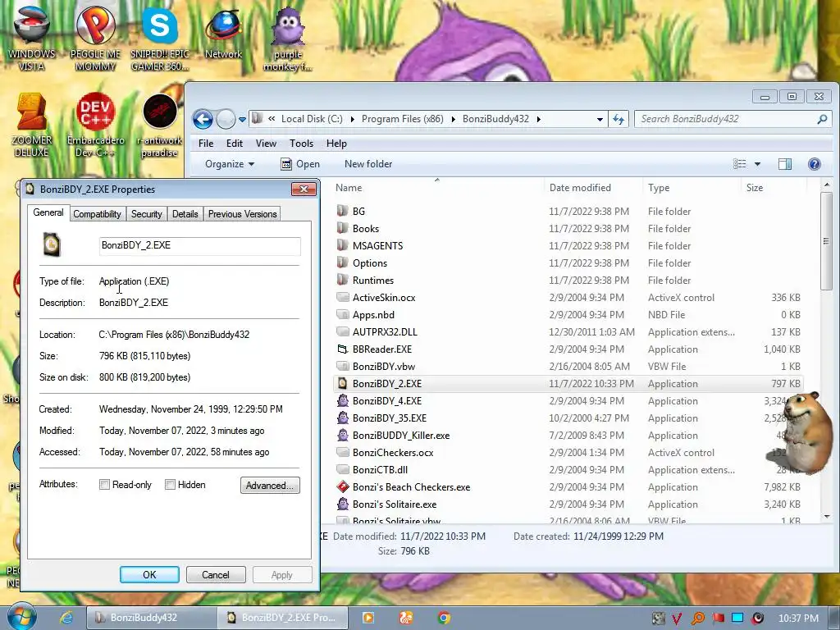Click the taskbar clock 10:37 PM
Viewport: 840px width, 630px height.
[798, 619]
